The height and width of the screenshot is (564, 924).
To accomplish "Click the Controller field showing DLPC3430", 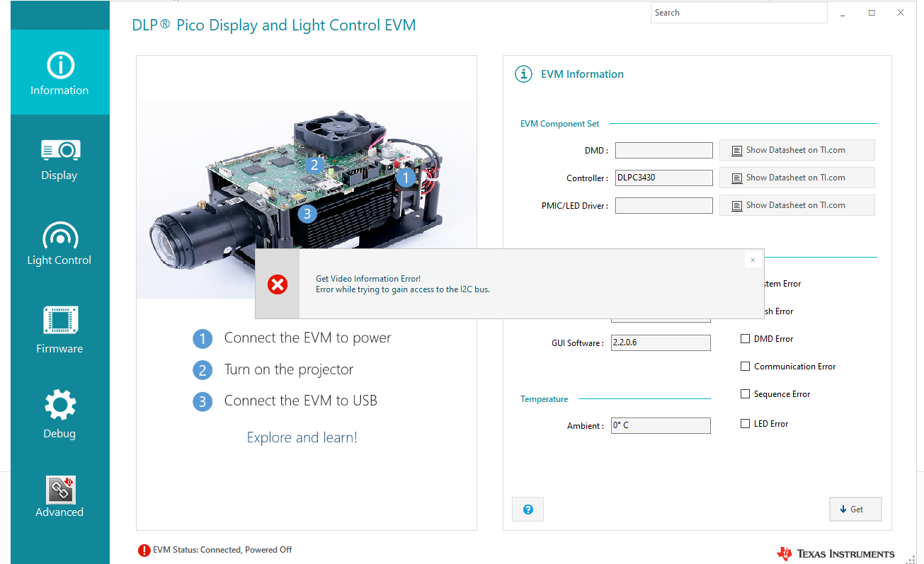I will (664, 178).
